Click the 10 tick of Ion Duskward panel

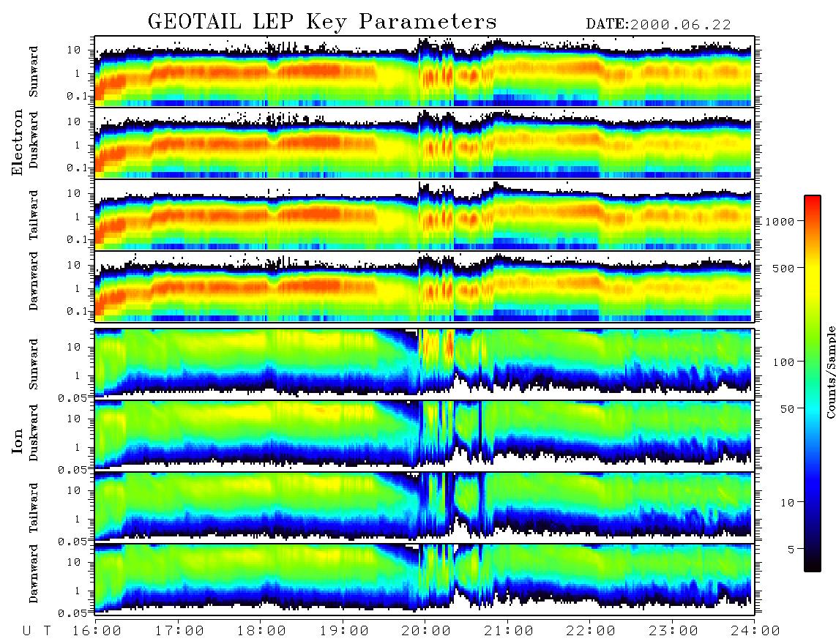pyautogui.click(x=74, y=419)
